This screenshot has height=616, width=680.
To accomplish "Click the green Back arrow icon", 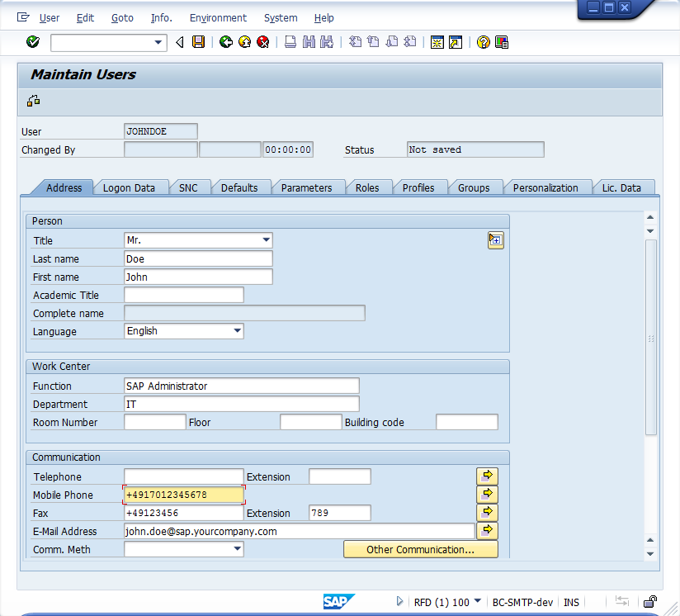I will pyautogui.click(x=226, y=42).
